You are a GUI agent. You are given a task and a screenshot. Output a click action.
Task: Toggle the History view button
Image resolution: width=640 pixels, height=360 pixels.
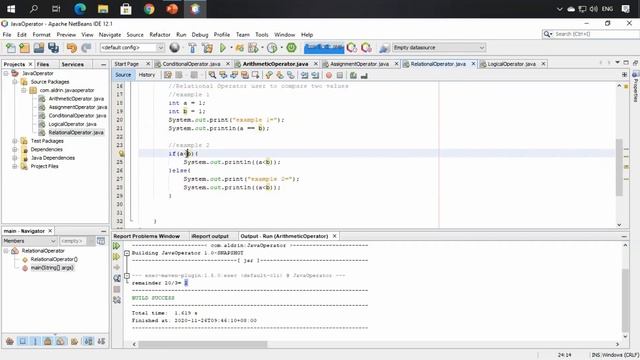pos(147,75)
